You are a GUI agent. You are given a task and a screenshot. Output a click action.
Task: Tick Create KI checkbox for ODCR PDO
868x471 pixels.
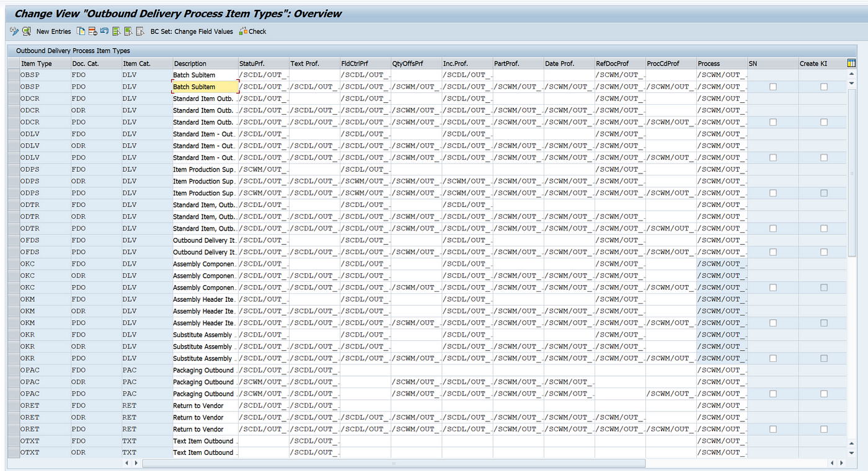point(823,122)
